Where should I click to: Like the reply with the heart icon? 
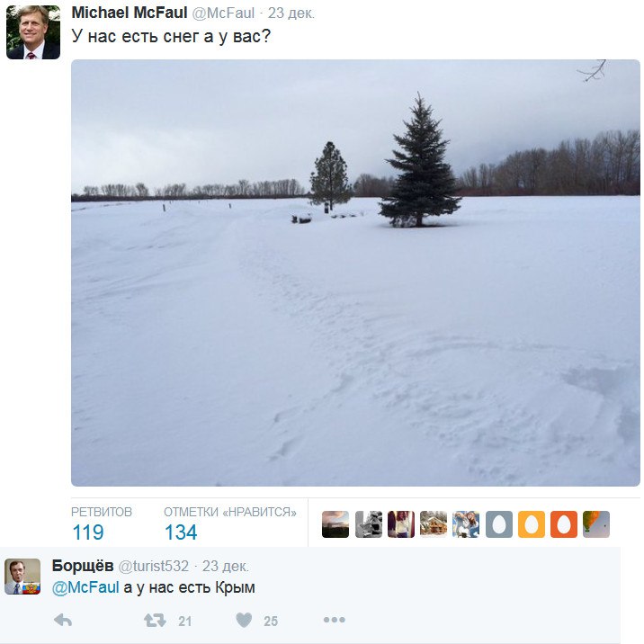[244, 620]
